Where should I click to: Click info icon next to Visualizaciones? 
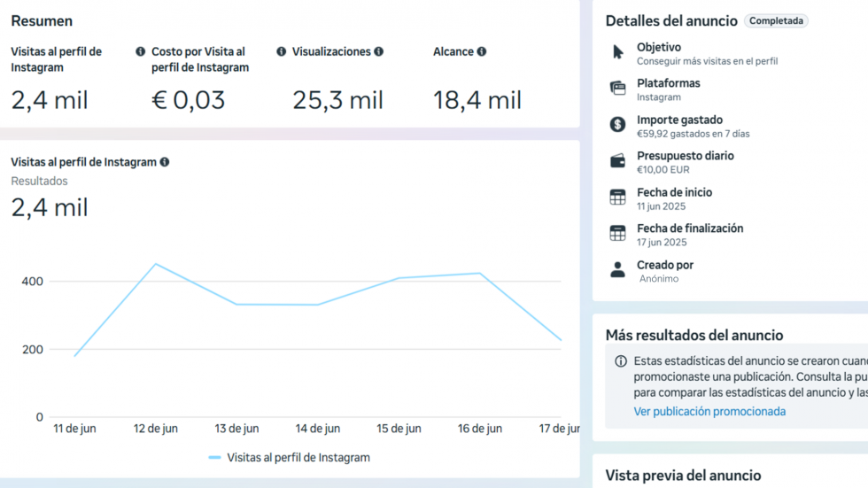coord(379,51)
